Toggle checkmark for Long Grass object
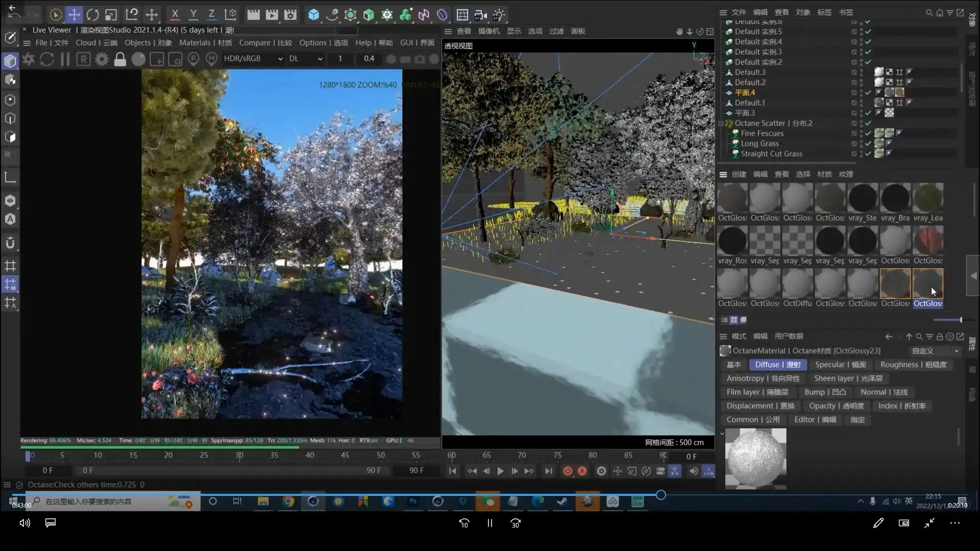Viewport: 980px width, 551px height. 868,143
